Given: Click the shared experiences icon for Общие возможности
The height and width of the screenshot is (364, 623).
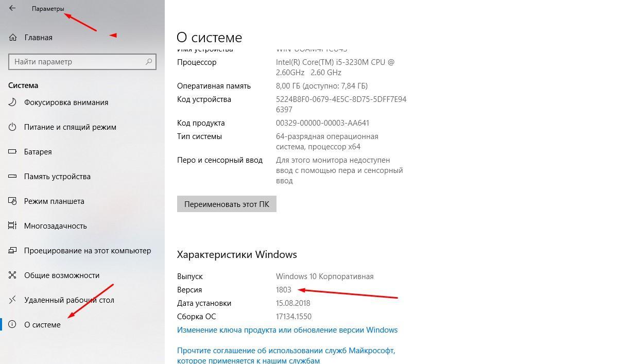Looking at the screenshot, I should (x=13, y=275).
